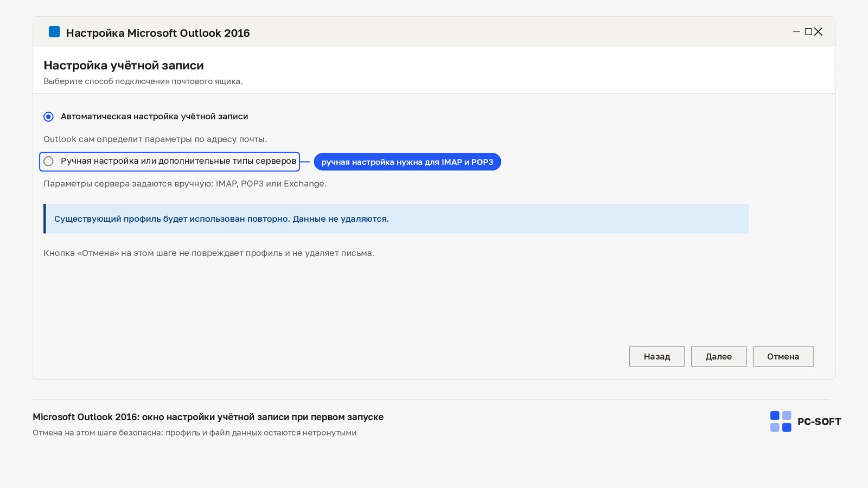The height and width of the screenshot is (488, 868).
Task: Minimize the Outlook setup window
Action: pyautogui.click(x=796, y=32)
